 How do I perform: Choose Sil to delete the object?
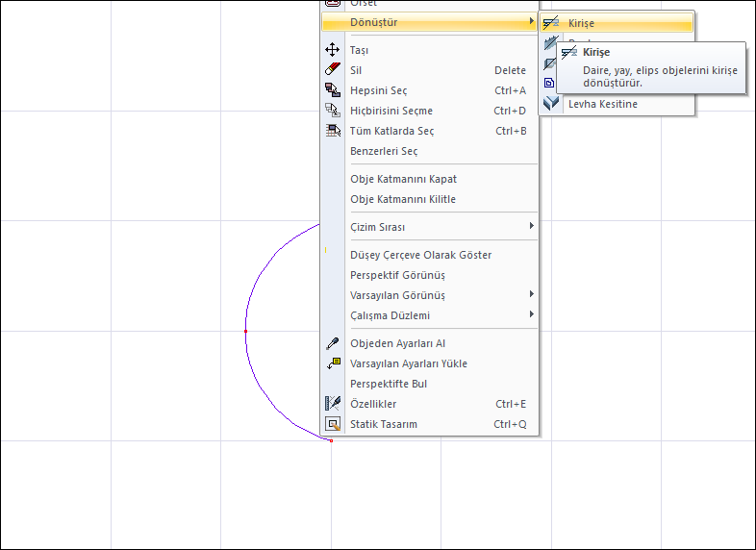point(429,70)
